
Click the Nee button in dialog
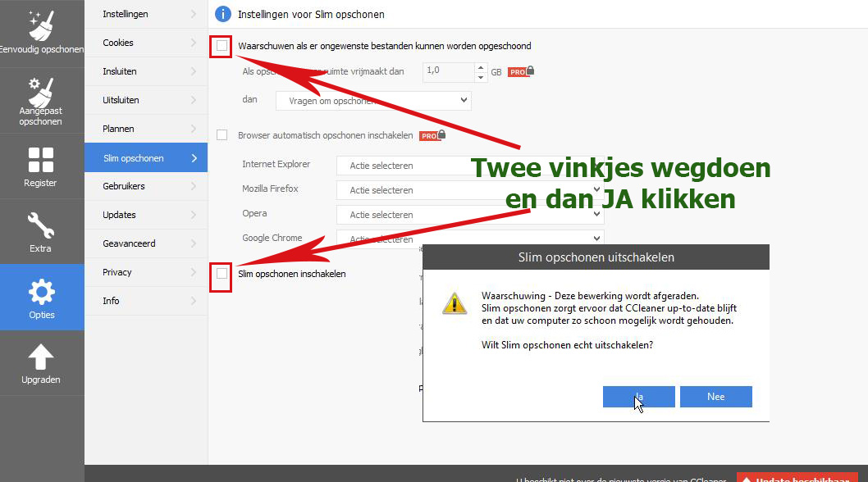click(x=715, y=397)
